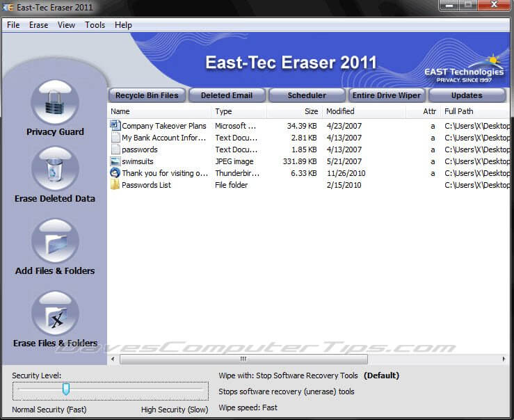Click the Entire Drive Wiper button
514x420 pixels.
click(x=387, y=95)
